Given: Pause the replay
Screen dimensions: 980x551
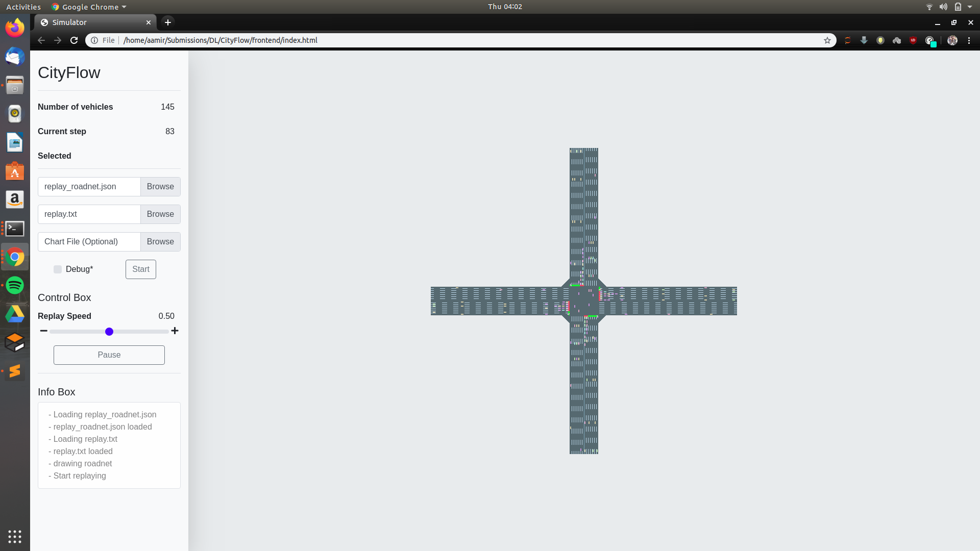Looking at the screenshot, I should (109, 355).
